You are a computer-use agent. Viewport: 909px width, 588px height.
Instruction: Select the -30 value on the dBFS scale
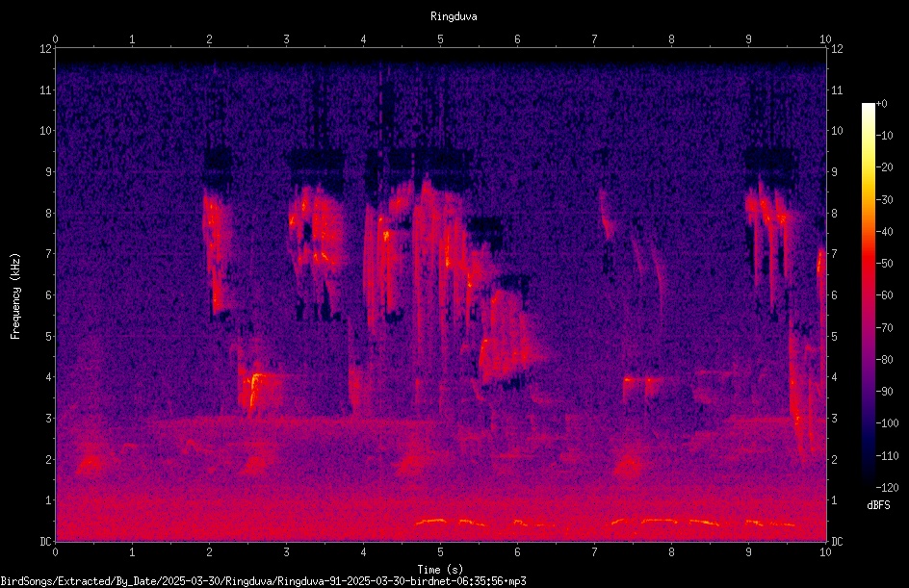pyautogui.click(x=884, y=200)
